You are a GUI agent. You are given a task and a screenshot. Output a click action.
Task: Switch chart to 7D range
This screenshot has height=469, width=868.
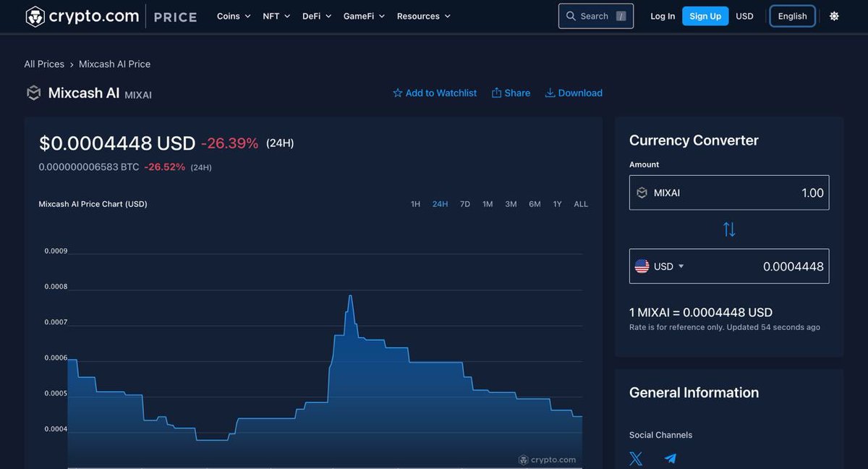[x=465, y=204]
